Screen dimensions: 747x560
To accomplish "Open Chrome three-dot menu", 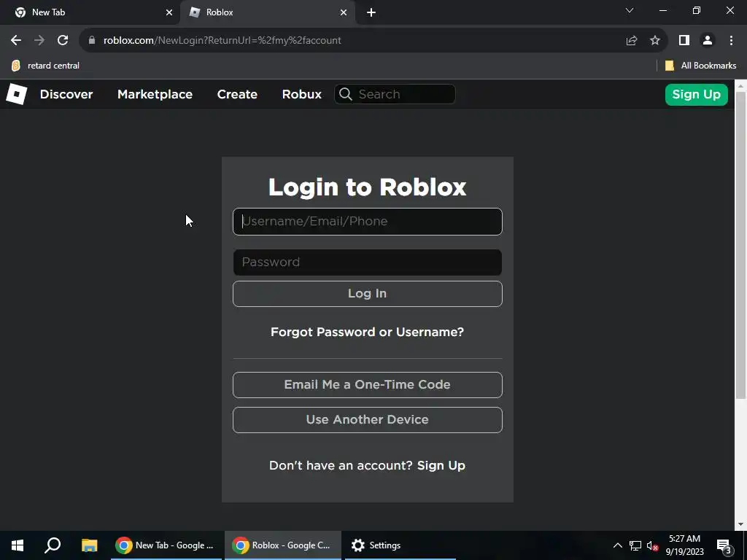I will click(x=731, y=41).
